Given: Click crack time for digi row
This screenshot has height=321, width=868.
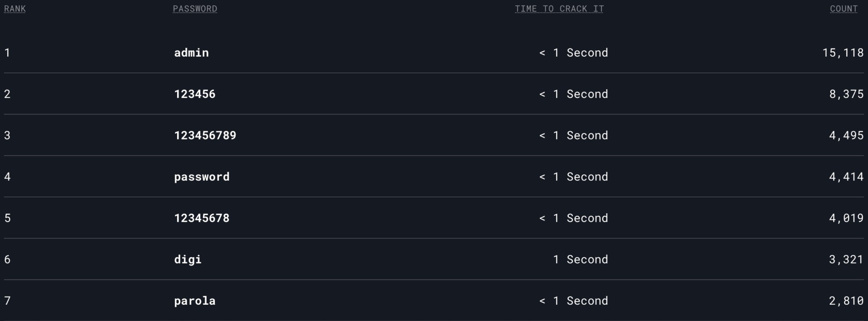Looking at the screenshot, I should (580, 259).
